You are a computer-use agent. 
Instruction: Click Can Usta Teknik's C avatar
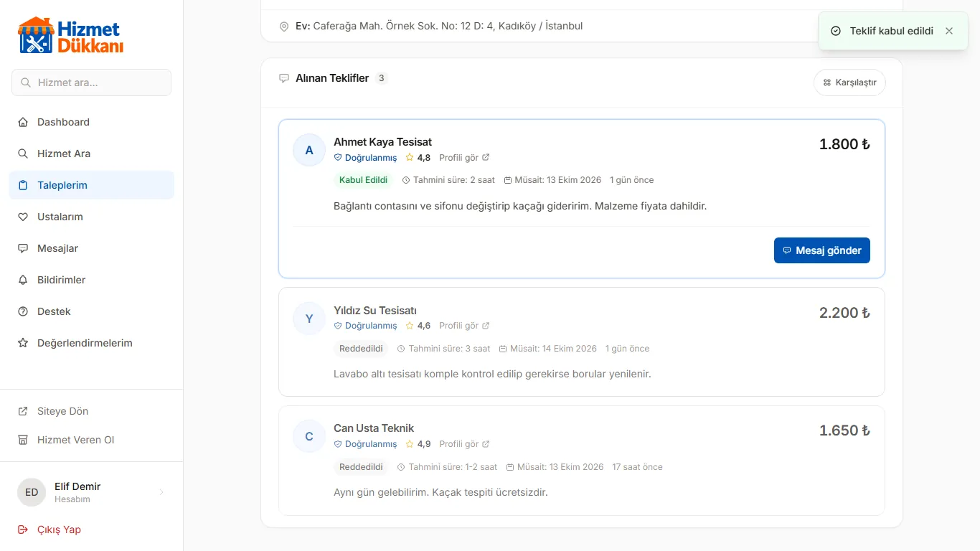pos(309,436)
